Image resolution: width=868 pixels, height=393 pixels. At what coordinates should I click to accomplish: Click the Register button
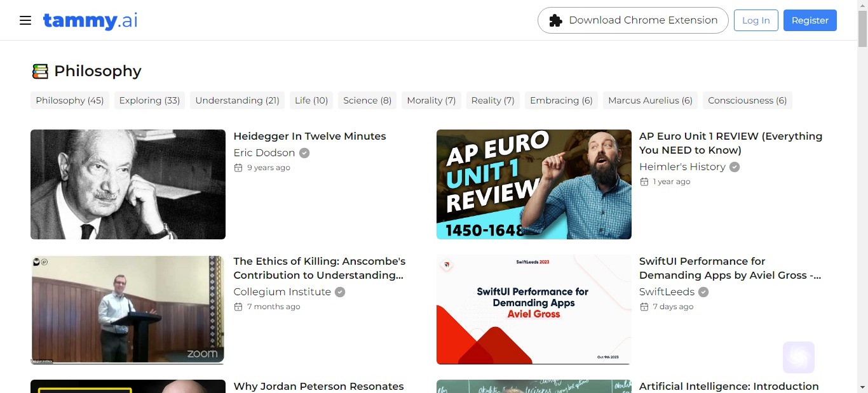pyautogui.click(x=810, y=20)
